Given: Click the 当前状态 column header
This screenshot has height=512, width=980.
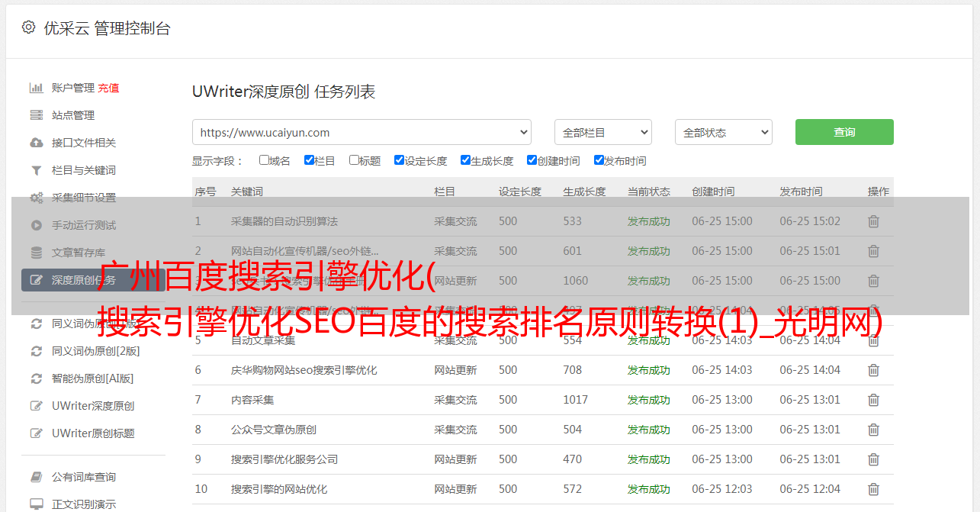Looking at the screenshot, I should (649, 192).
